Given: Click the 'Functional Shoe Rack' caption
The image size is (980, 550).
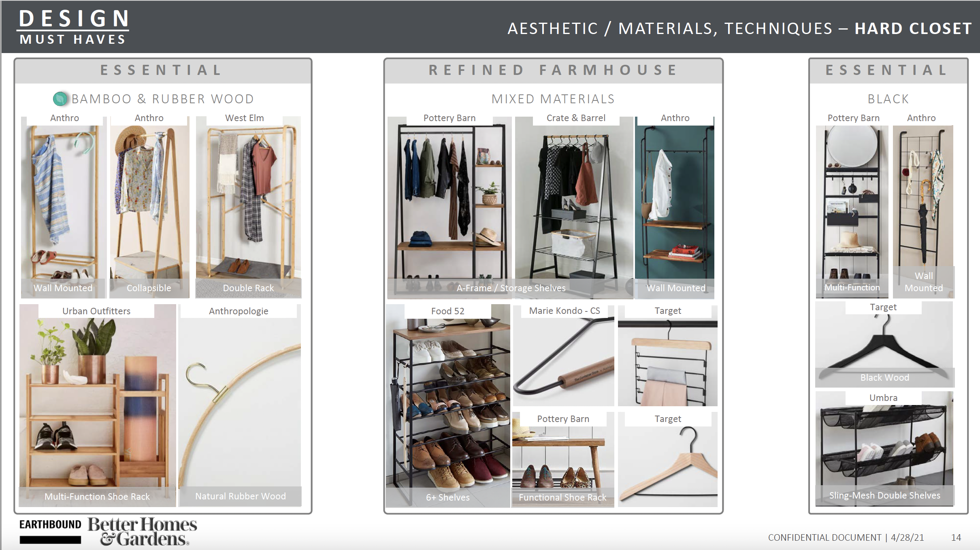Looking at the screenshot, I should pos(562,497).
